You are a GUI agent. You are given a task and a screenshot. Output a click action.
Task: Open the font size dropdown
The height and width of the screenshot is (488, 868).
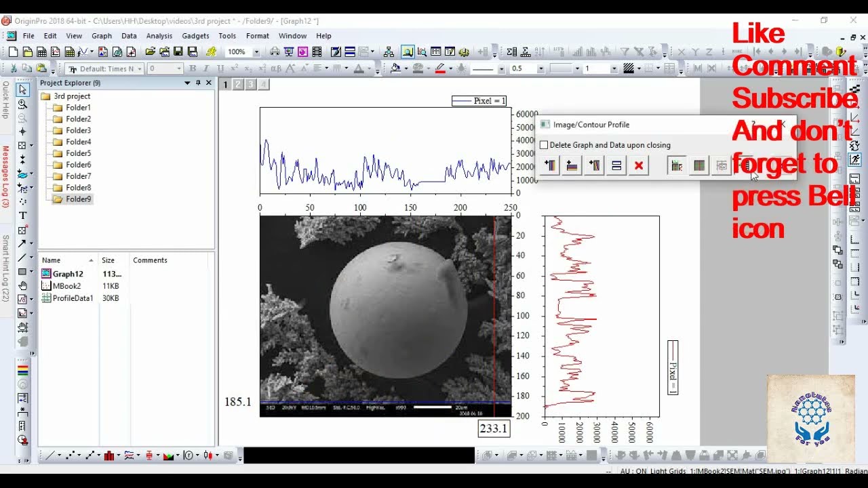(179, 68)
